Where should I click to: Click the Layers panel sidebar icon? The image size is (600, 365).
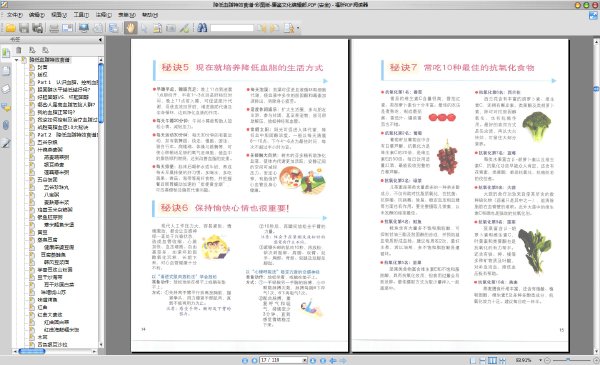click(x=6, y=89)
